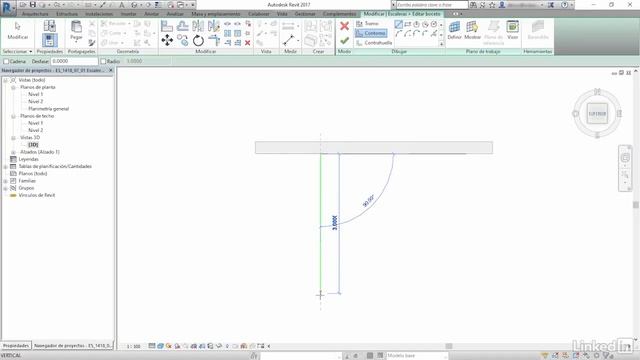Open the Masa y emplazamiento tab
The height and width of the screenshot is (360, 640).
coord(216,14)
